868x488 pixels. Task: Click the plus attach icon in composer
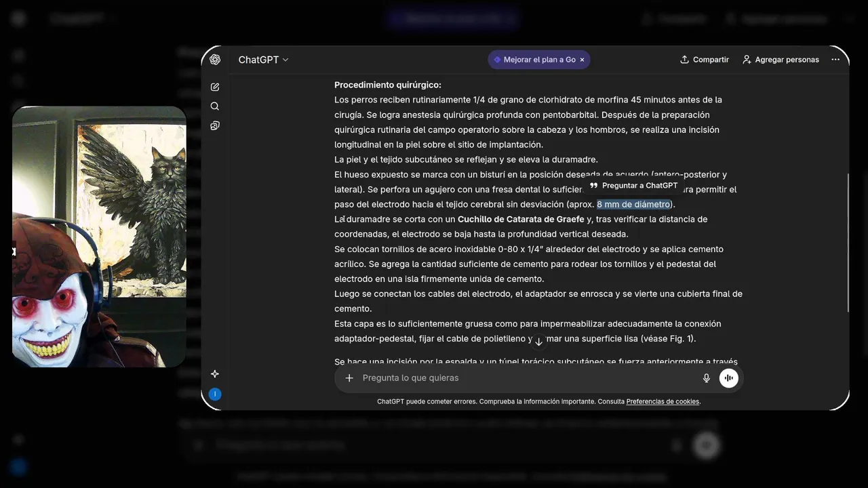(349, 378)
